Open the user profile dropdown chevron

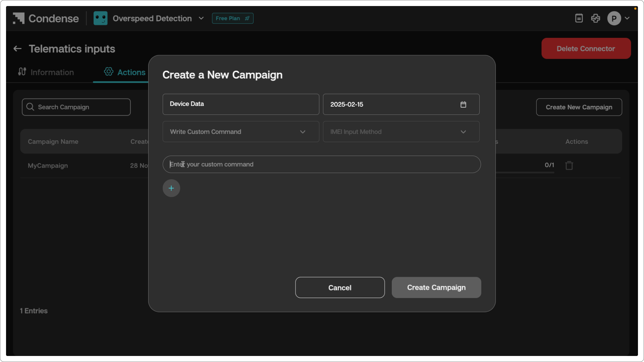click(x=627, y=18)
